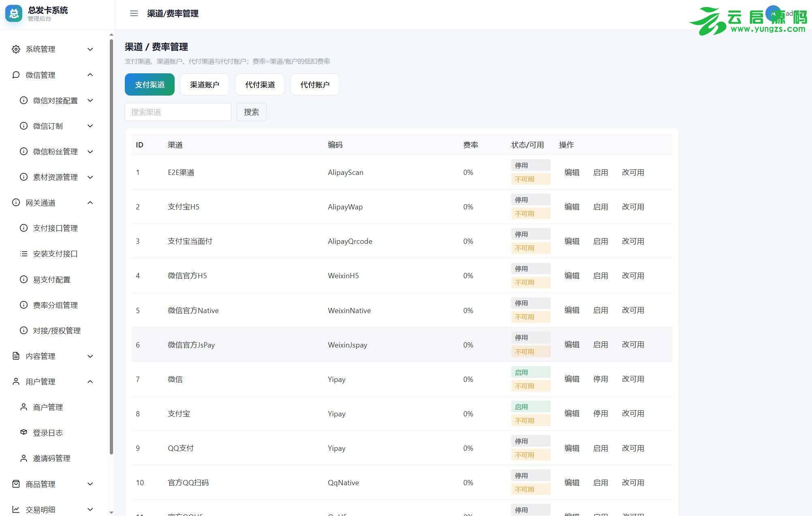This screenshot has width=812, height=516.
Task: Click the gear icon beside 系统管理
Action: tap(16, 49)
